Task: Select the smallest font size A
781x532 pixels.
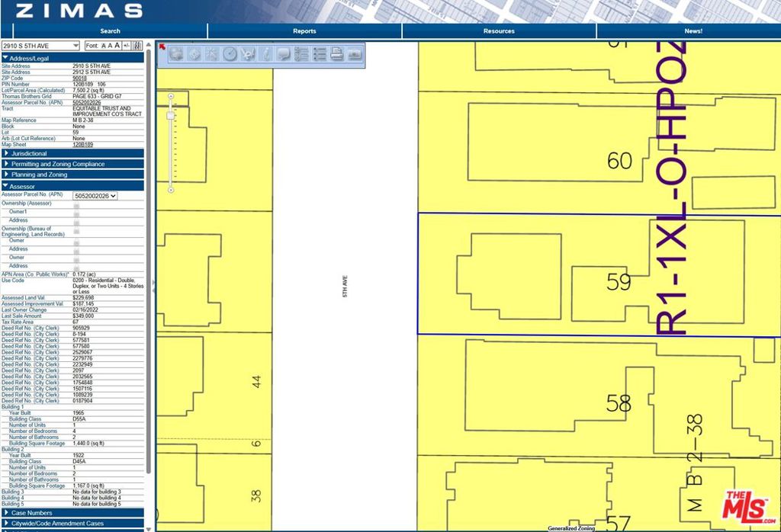Action: pyautogui.click(x=104, y=46)
